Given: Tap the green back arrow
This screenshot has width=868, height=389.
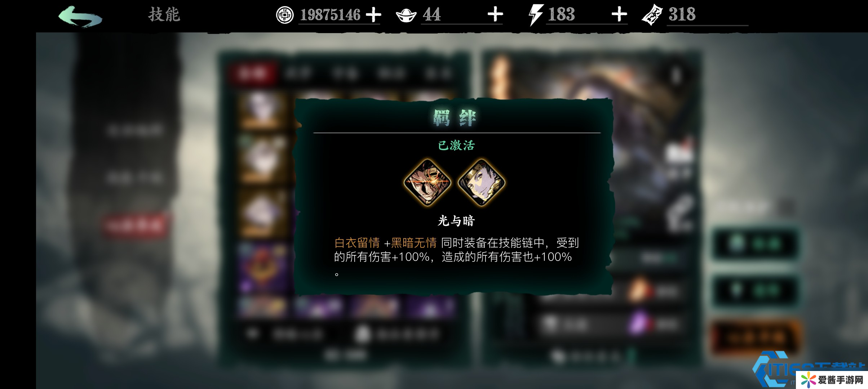Looking at the screenshot, I should pos(80,16).
